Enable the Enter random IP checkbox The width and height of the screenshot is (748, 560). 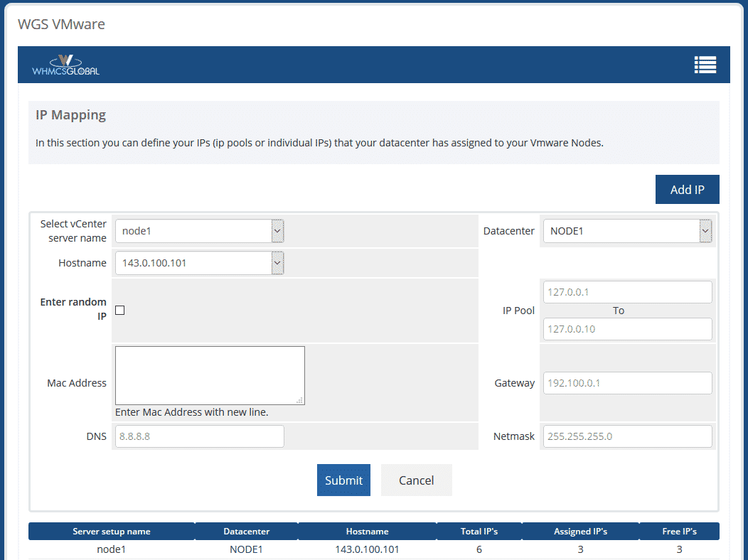[x=119, y=310]
